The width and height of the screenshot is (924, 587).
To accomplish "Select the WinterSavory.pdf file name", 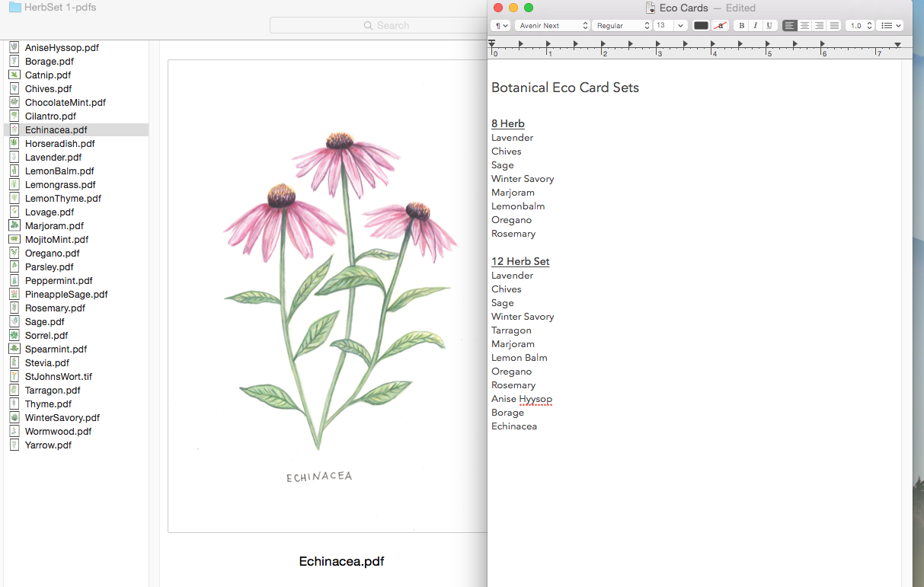I will coord(62,417).
